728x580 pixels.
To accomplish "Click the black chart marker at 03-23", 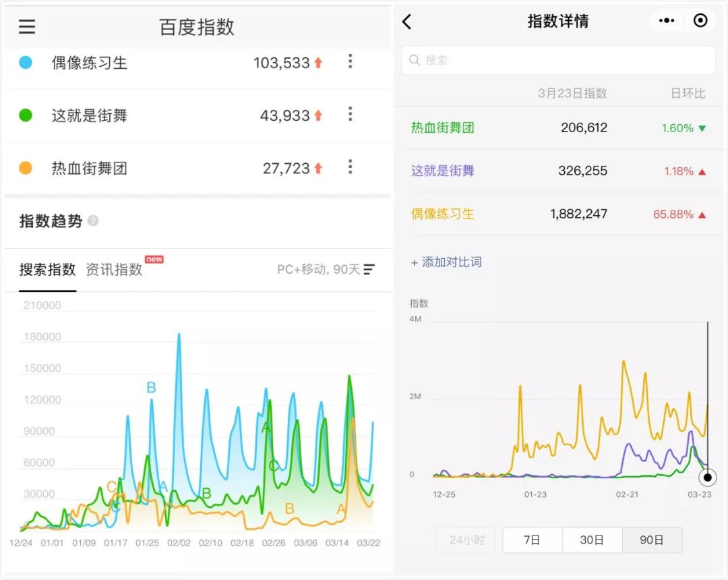I will [707, 478].
